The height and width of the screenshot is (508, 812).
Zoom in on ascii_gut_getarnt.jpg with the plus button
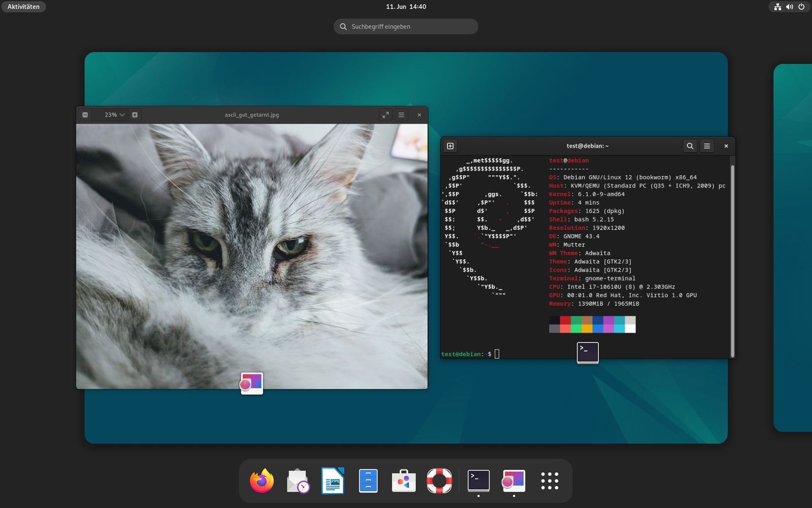point(134,115)
